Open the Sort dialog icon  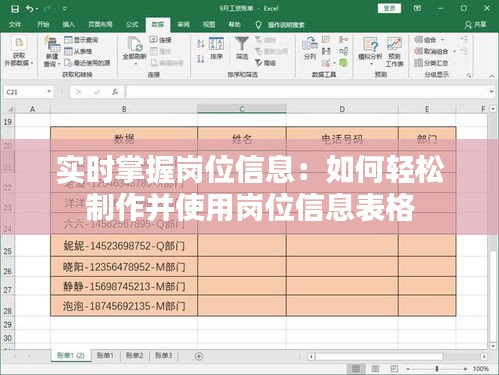click(216, 44)
